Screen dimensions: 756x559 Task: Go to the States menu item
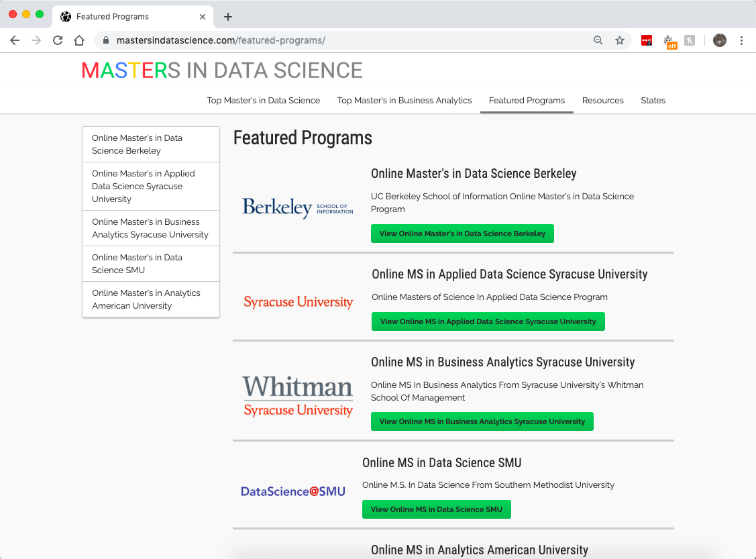(x=653, y=101)
